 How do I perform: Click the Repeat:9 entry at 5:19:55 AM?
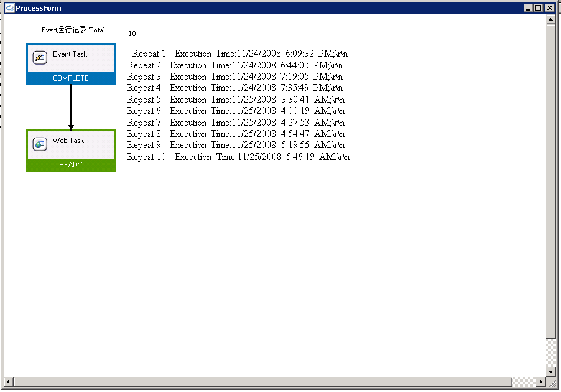point(236,145)
